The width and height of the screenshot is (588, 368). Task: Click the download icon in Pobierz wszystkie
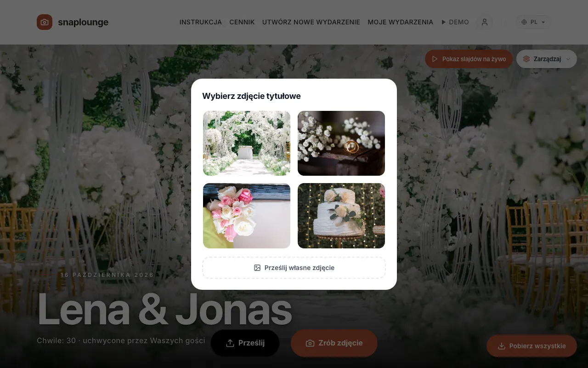coord(502,346)
